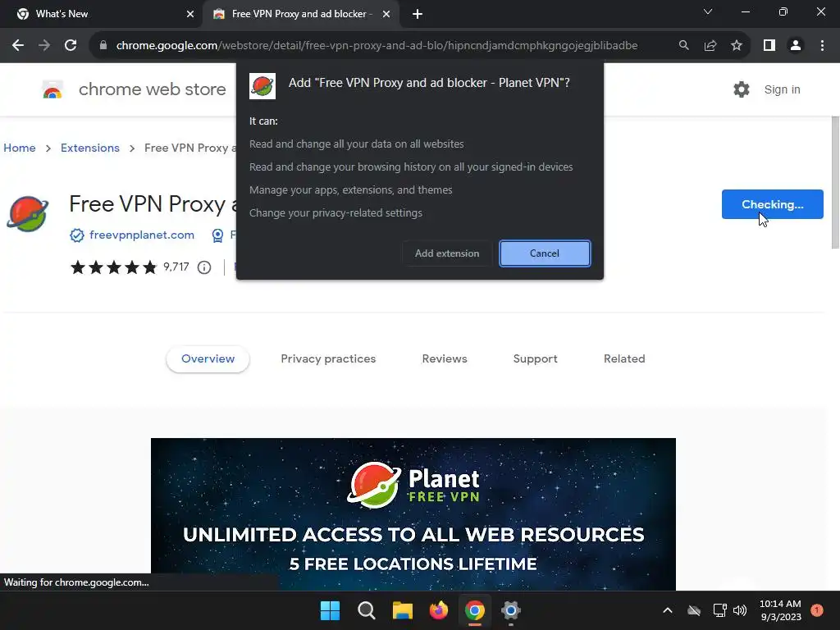Close the What's New tab
Image resolution: width=840 pixels, height=630 pixels.
(190, 15)
